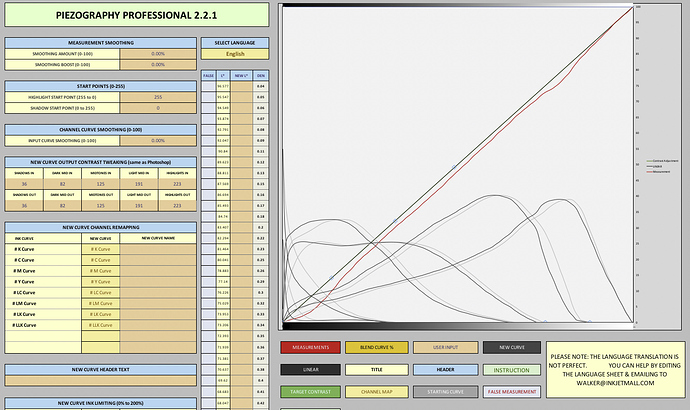Screen dimensions: 690x410
Task: Toggle the FALSE cell beside DEN 0.06
Action: pyautogui.click(x=209, y=108)
